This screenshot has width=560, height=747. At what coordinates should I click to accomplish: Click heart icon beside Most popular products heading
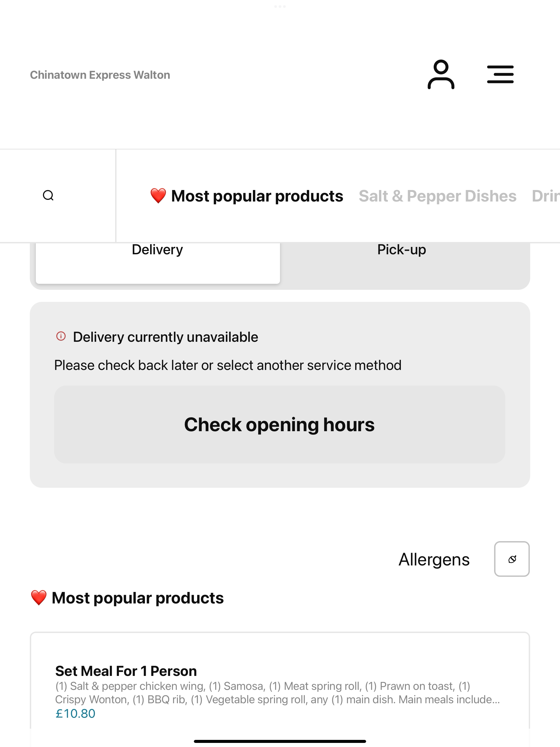(39, 598)
